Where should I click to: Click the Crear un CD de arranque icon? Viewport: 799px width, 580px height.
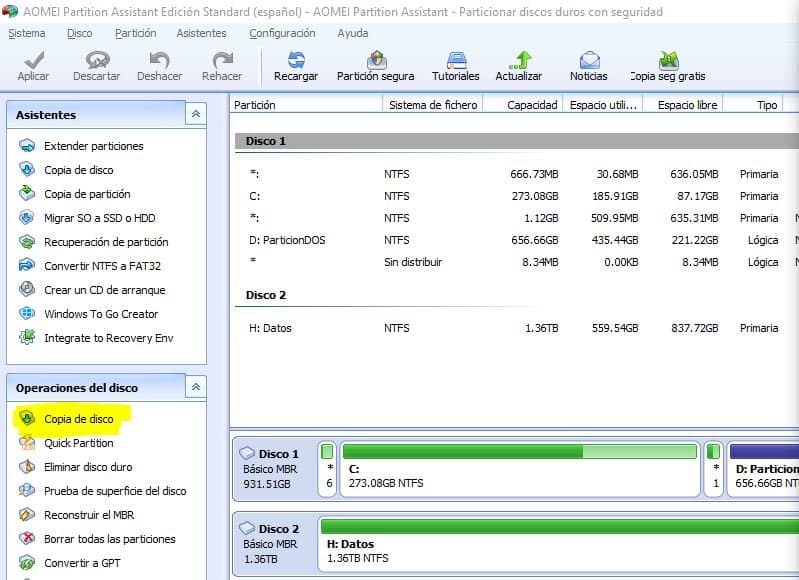click(26, 289)
